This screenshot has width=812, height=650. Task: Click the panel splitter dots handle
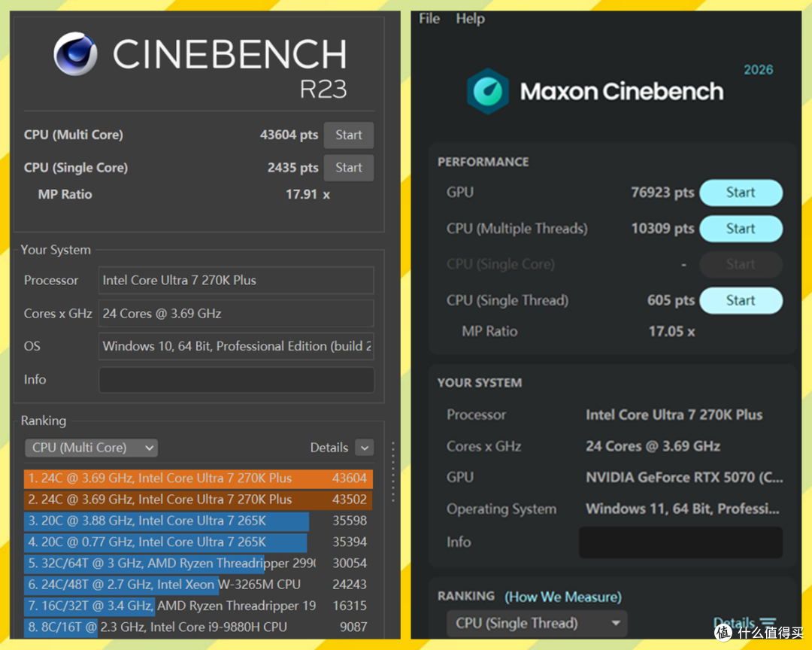(393, 472)
